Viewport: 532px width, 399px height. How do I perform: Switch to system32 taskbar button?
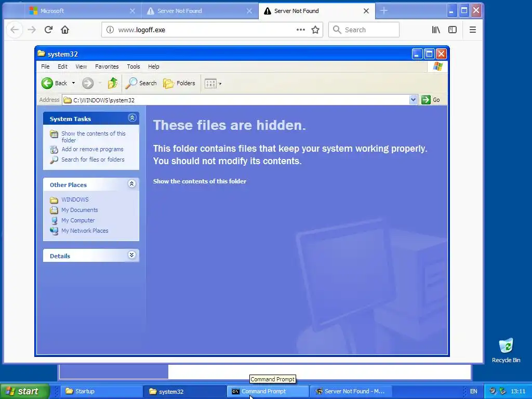click(x=184, y=391)
